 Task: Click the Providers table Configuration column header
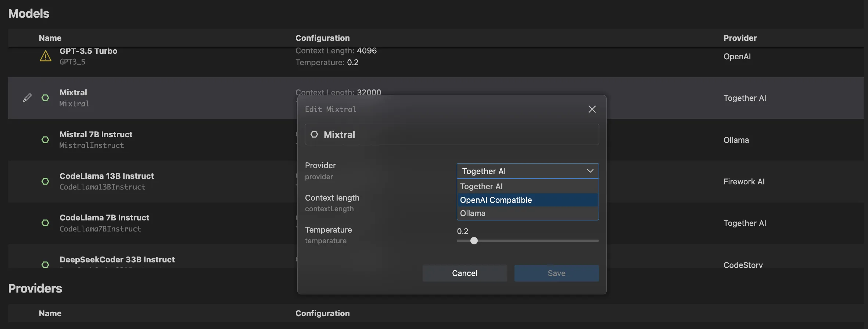click(x=323, y=313)
